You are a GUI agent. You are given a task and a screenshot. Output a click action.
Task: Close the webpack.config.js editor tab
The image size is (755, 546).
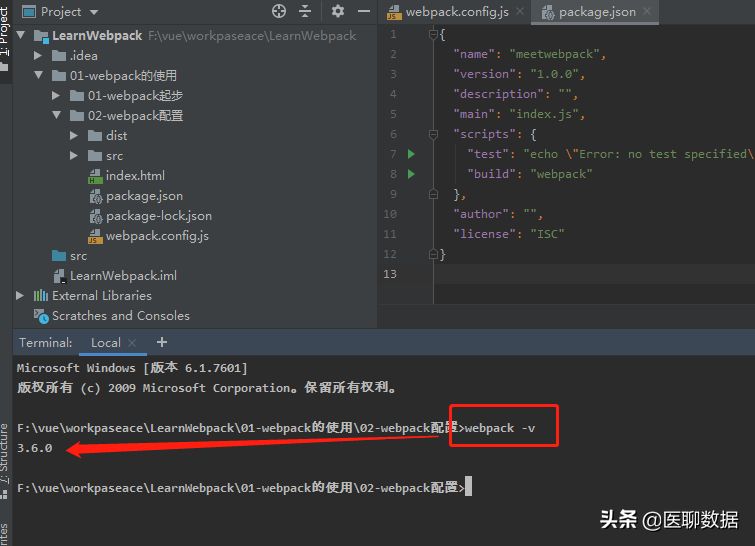[x=520, y=13]
